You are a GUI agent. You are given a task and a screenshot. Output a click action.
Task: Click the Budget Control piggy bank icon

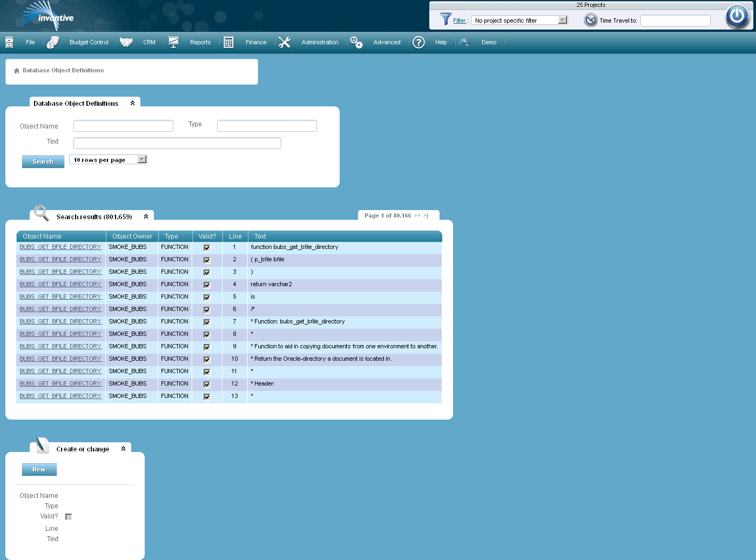(52, 42)
